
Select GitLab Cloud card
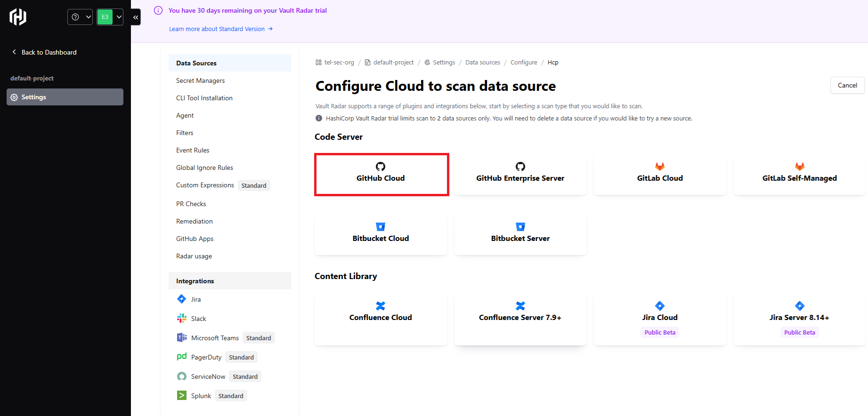pyautogui.click(x=660, y=173)
